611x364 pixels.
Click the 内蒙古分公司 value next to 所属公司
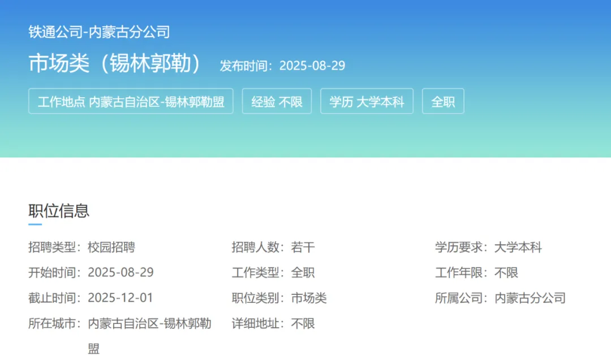point(530,298)
